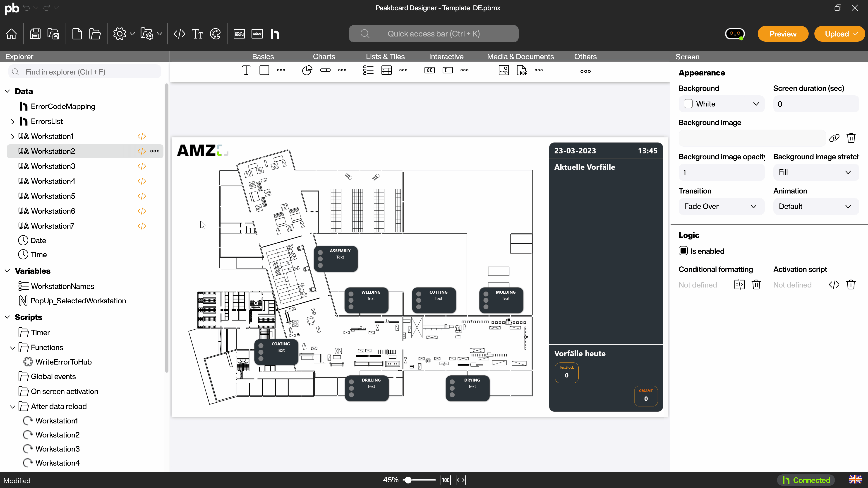Screen dimensions: 868x488
Task: Open the code editor toolbar icon
Action: (179, 34)
